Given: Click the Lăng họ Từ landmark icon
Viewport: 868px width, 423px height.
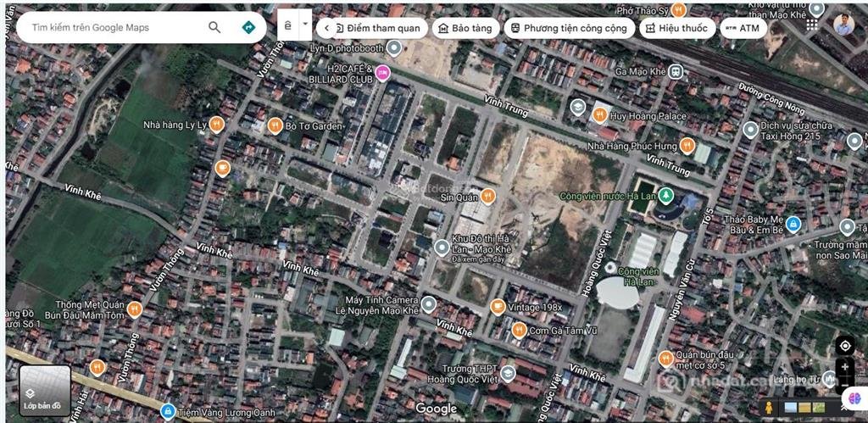Looking at the screenshot, I should tap(829, 379).
